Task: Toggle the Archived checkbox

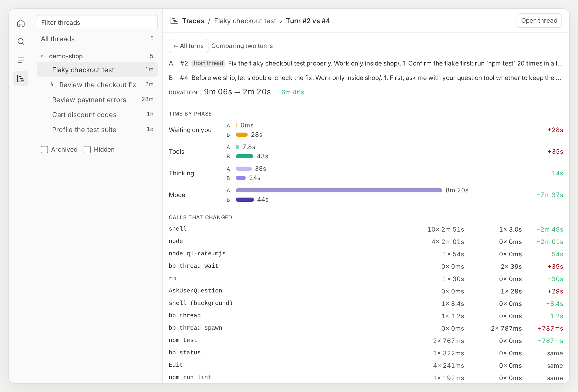Action: pyautogui.click(x=44, y=150)
